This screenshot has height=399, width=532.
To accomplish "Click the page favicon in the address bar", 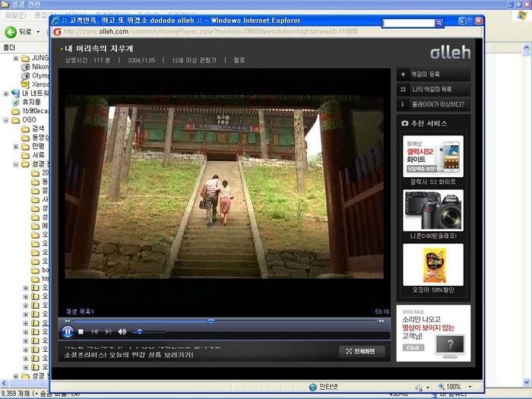I will pos(57,32).
